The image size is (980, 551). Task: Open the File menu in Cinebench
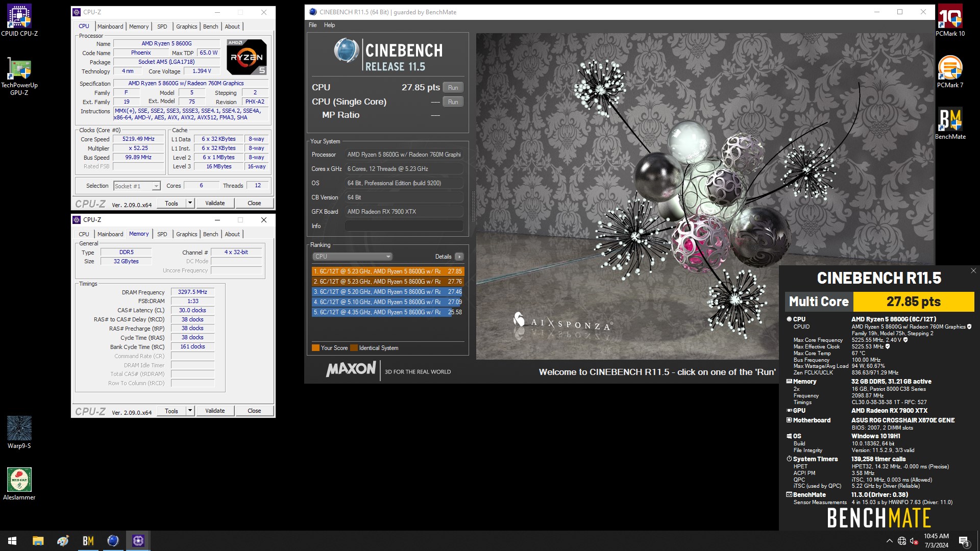point(312,25)
